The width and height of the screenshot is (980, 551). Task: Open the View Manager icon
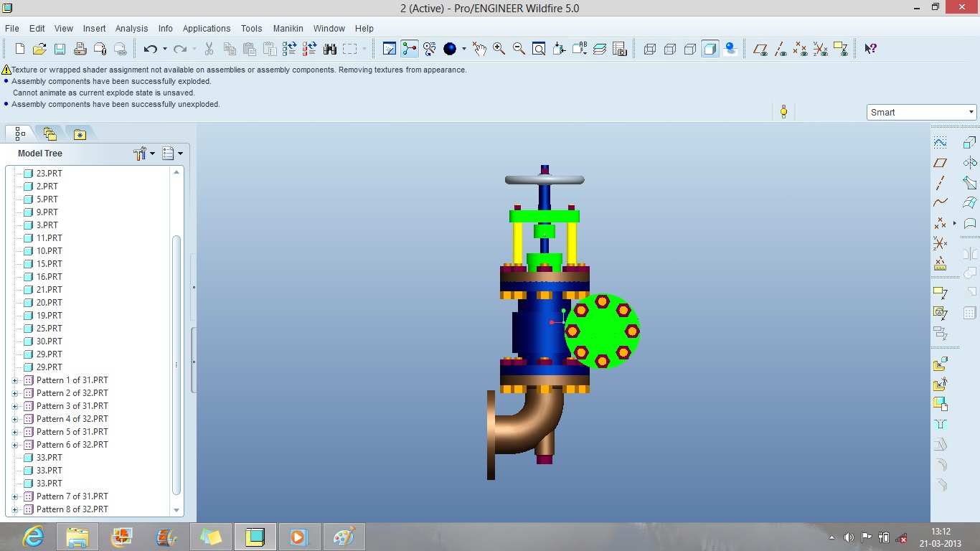(x=621, y=49)
